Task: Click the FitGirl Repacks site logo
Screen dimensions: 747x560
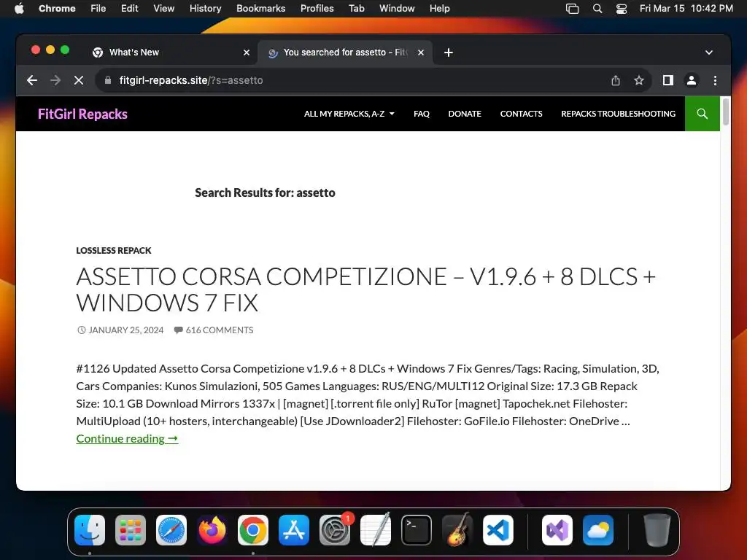Action: [82, 114]
